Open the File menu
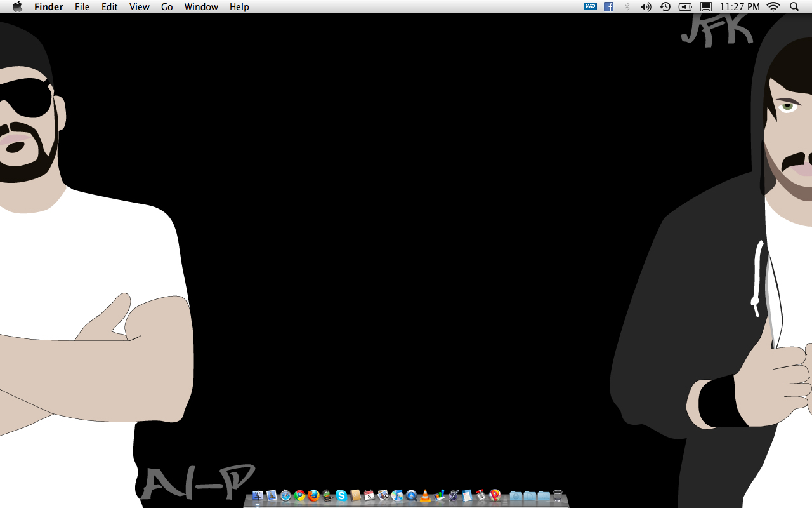The image size is (812, 508). pos(82,7)
